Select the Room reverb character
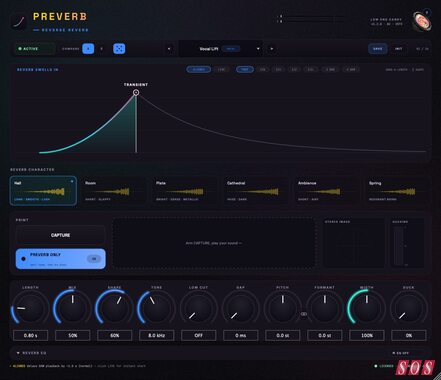Viewport: 441px width, 380px height. 114,191
